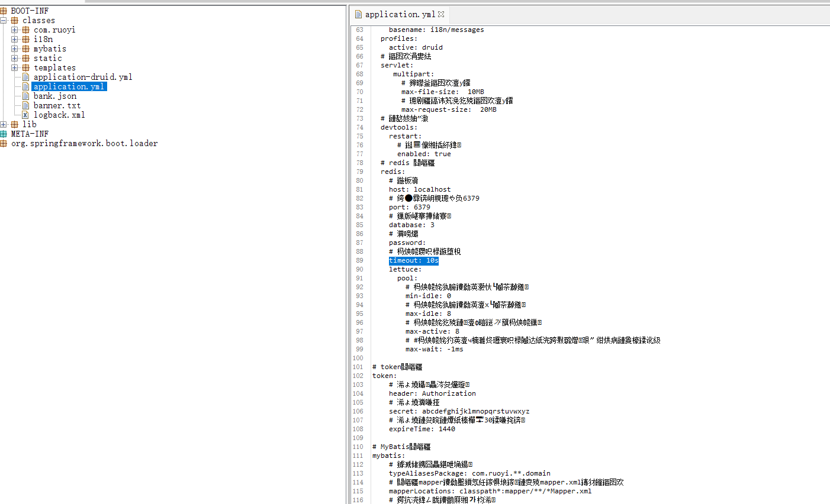Open bank.json from the tree
830x504 pixels.
(x=55, y=96)
